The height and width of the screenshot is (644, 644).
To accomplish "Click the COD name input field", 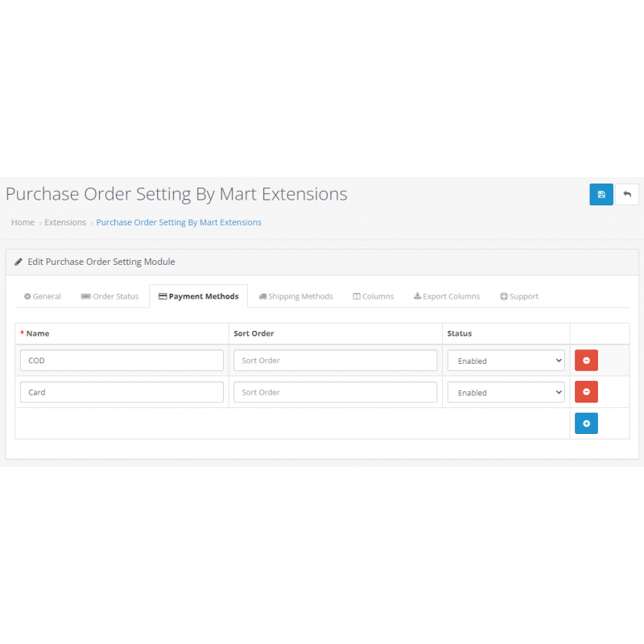I will pos(122,360).
